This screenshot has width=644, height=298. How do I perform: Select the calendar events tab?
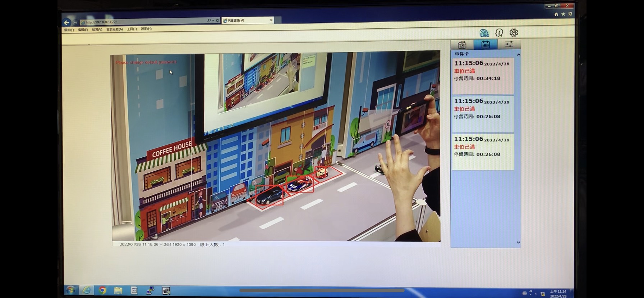486,44
